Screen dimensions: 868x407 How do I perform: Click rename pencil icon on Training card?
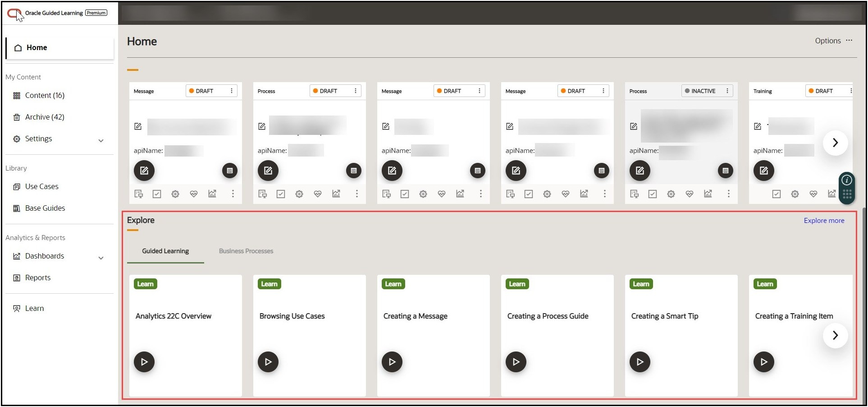coord(758,126)
